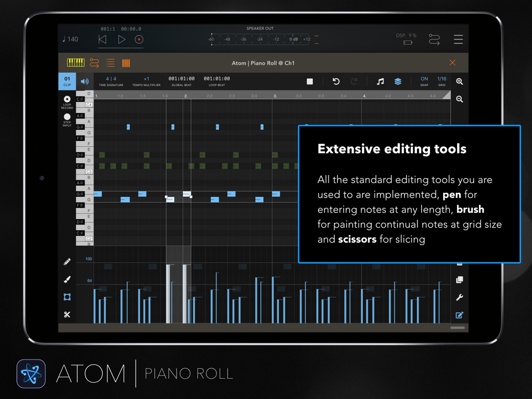Select the Pen tool
The height and width of the screenshot is (399, 532).
(67, 262)
